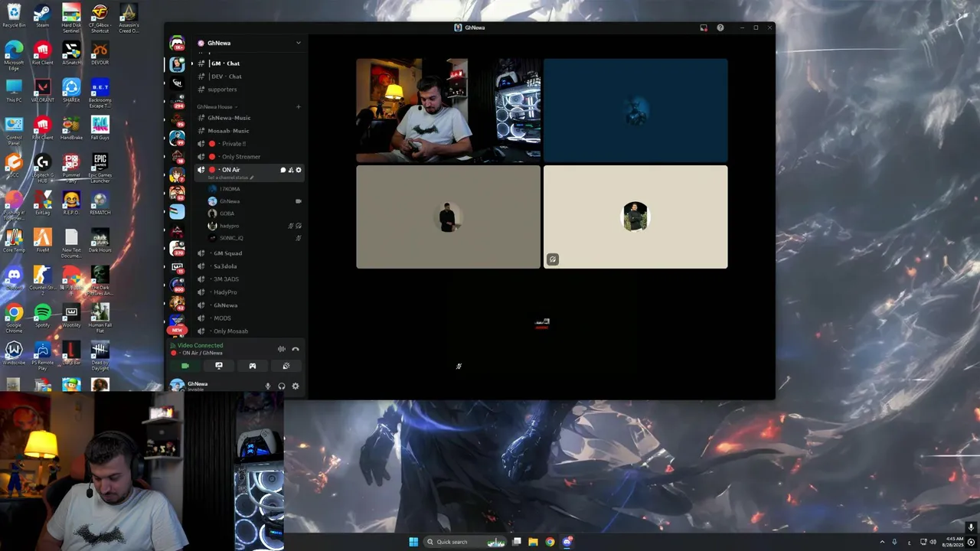Add a channel to GhNewa House

[x=299, y=107]
